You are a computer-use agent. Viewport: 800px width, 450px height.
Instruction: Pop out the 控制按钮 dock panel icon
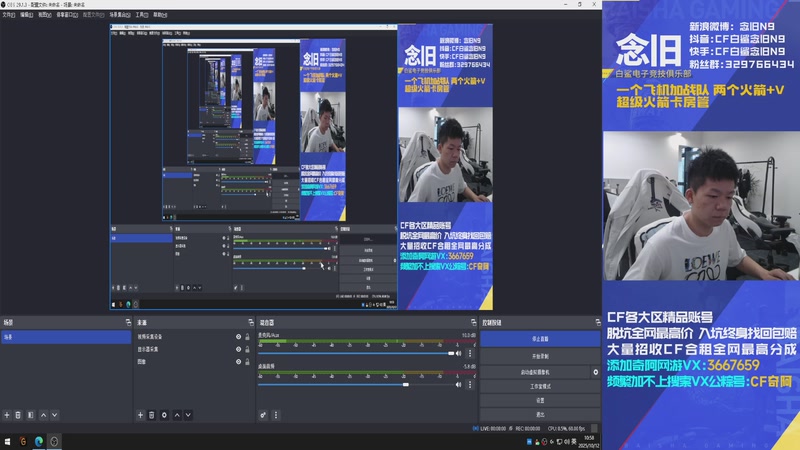coord(597,322)
